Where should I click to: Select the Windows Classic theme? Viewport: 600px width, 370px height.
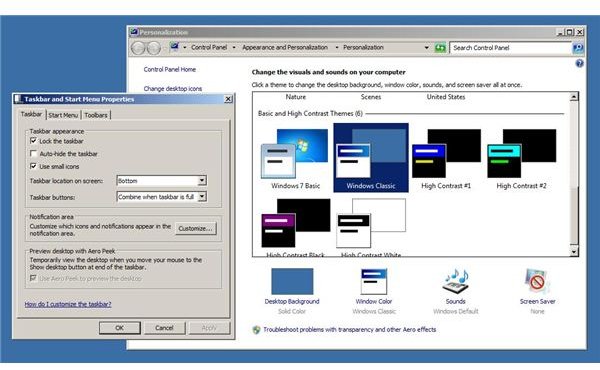click(x=371, y=158)
